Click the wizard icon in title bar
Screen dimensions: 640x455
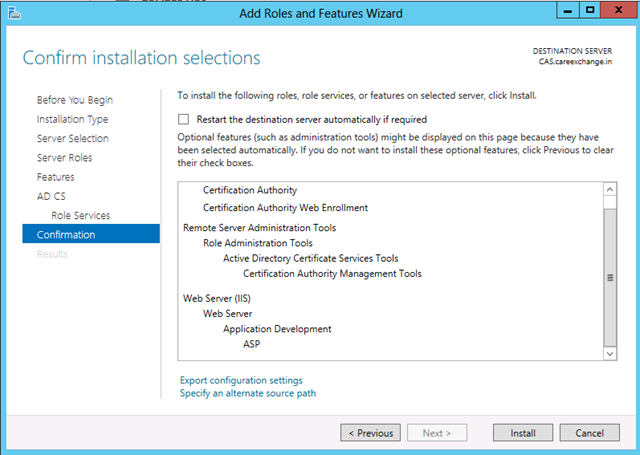pyautogui.click(x=14, y=13)
